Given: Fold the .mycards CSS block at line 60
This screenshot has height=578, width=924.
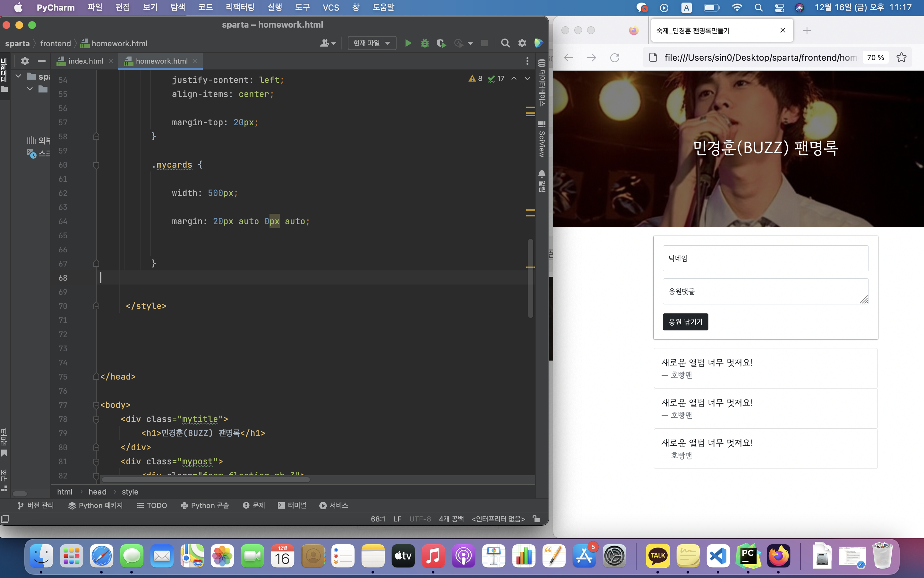Looking at the screenshot, I should 96,165.
